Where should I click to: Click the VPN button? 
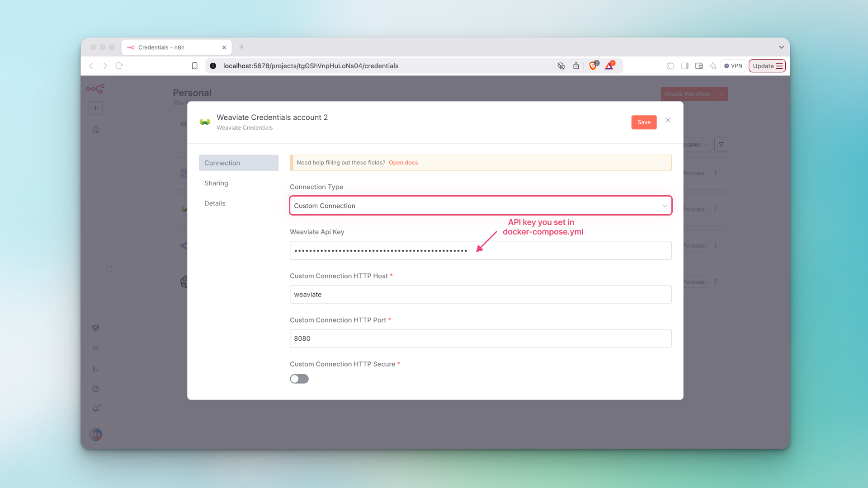(733, 66)
